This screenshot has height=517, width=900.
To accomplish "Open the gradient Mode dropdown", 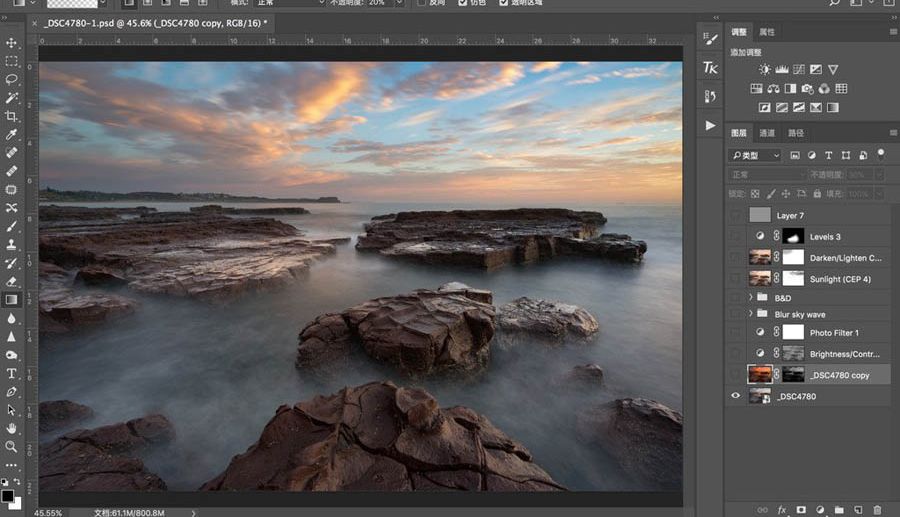I will [x=290, y=3].
